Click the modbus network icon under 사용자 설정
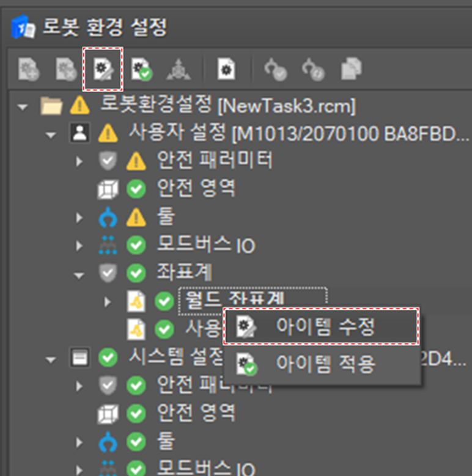 (x=108, y=245)
